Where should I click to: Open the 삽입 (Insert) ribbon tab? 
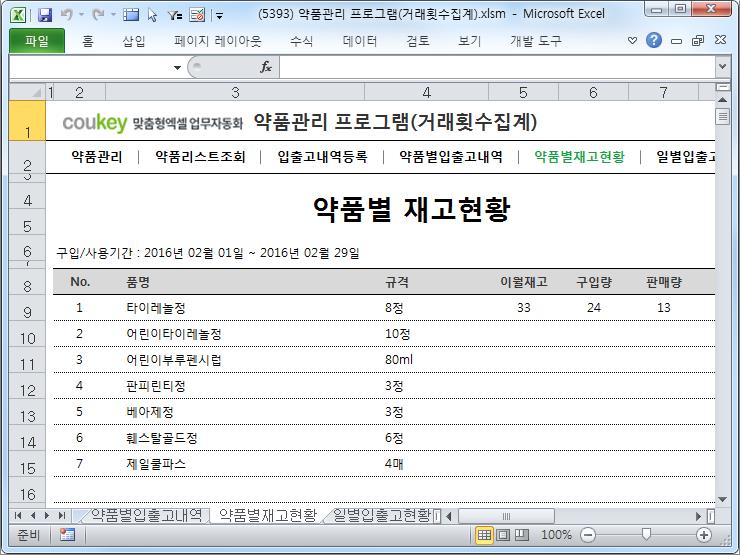[134, 41]
